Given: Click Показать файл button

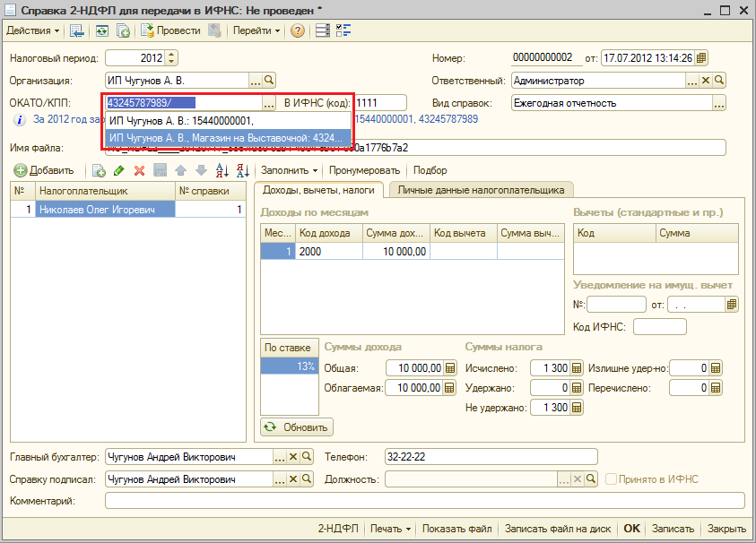Looking at the screenshot, I should click(456, 529).
